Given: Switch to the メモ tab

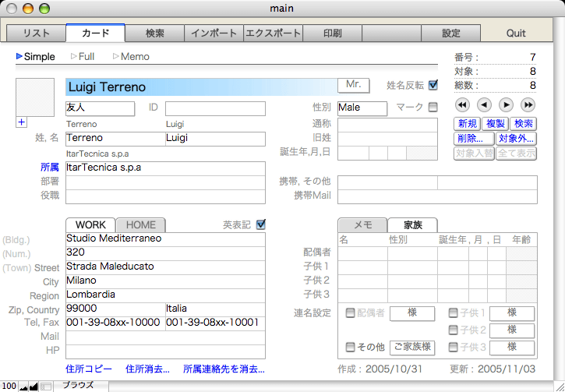Looking at the screenshot, I should click(x=363, y=224).
